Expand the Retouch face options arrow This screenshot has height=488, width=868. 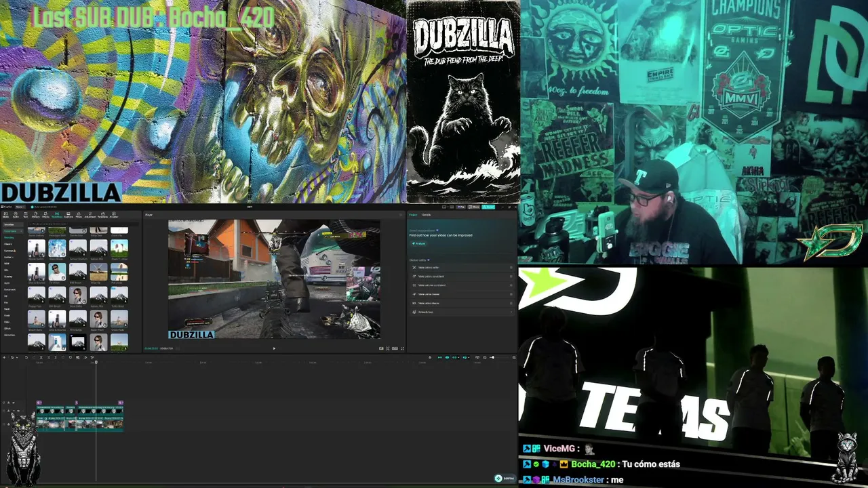click(511, 312)
